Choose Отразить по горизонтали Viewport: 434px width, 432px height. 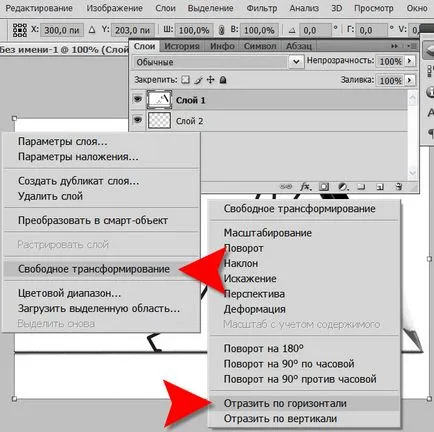[x=285, y=403]
